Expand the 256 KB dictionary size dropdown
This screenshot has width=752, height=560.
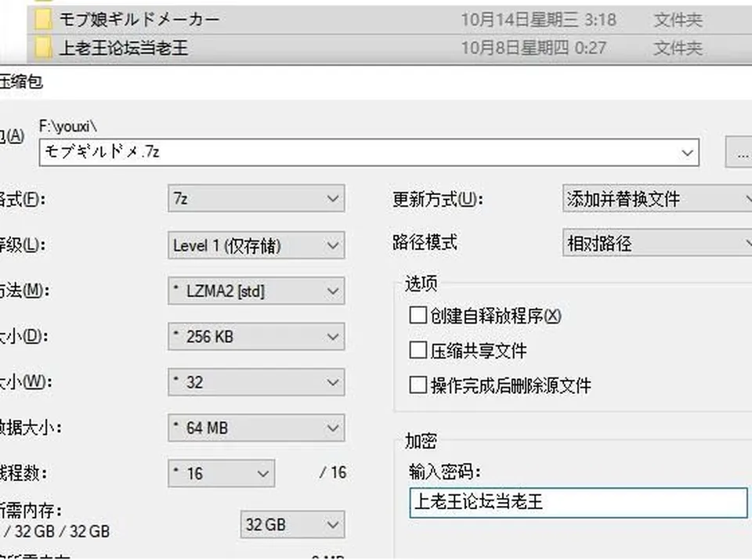click(x=256, y=337)
